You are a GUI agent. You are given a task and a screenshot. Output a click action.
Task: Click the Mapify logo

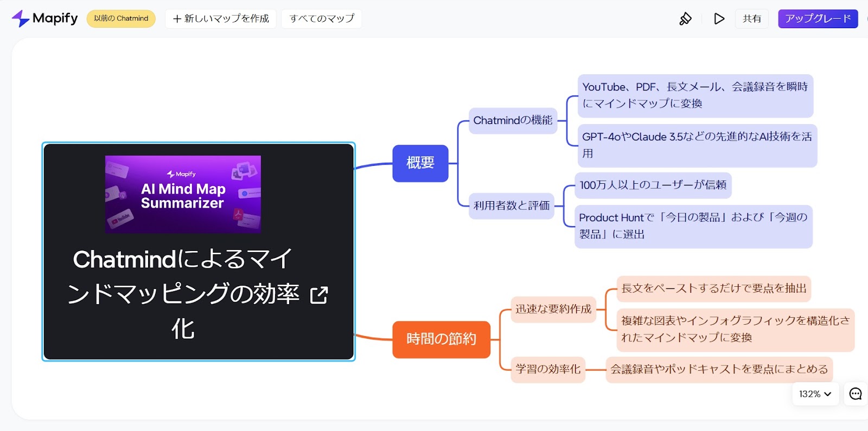[44, 18]
